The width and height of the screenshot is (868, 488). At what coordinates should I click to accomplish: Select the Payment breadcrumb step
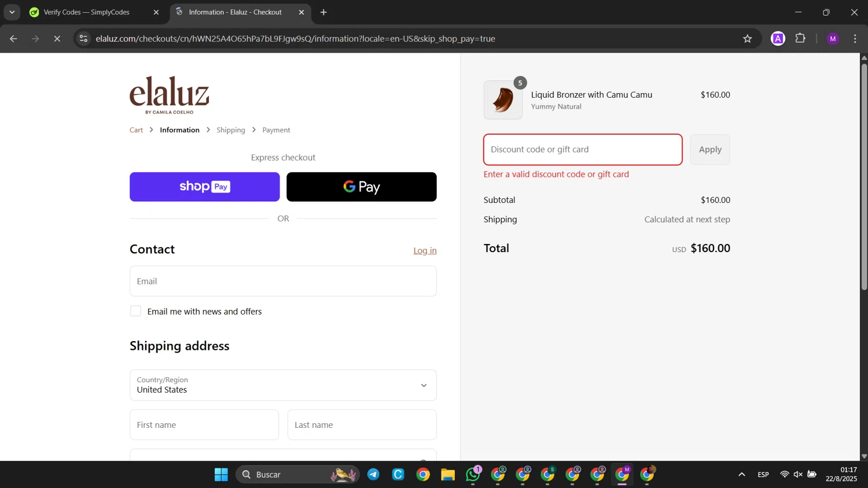tap(276, 130)
